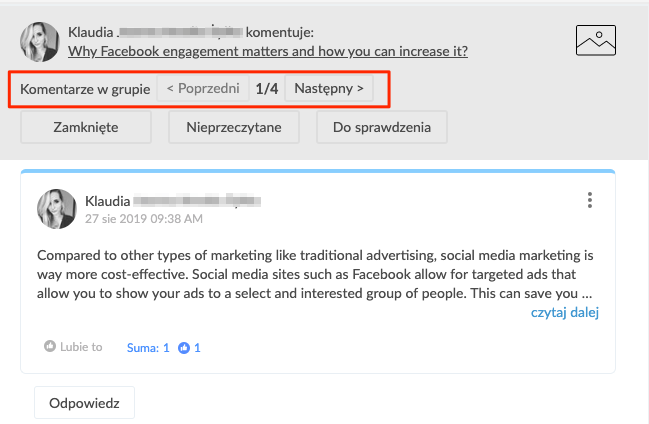Open the three-dot comment options menu
The height and width of the screenshot is (424, 649).
click(x=590, y=201)
